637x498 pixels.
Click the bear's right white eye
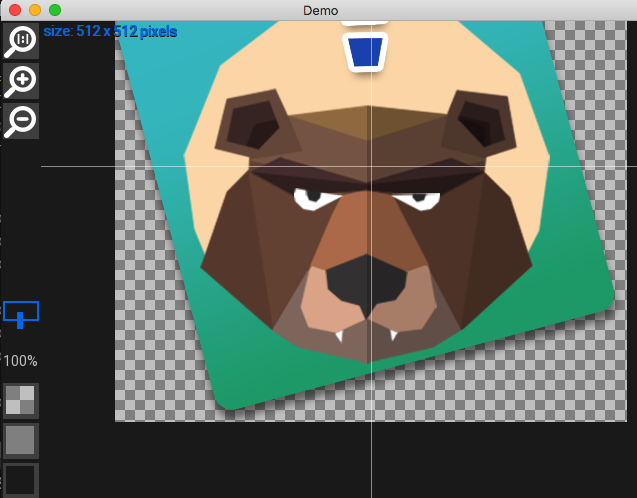[x=417, y=198]
